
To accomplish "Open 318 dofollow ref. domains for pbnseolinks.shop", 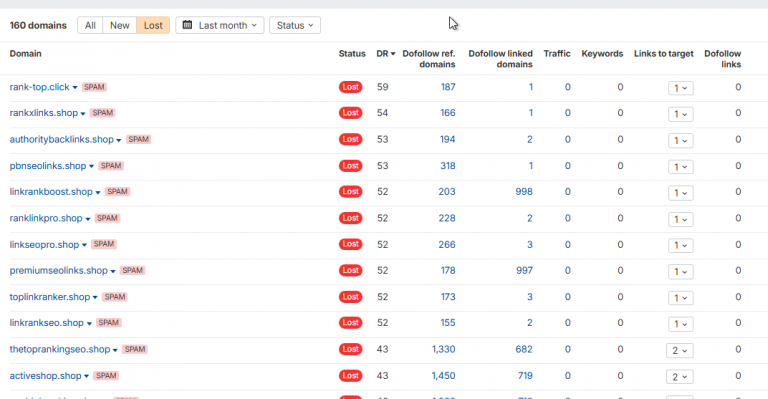I will click(x=448, y=166).
